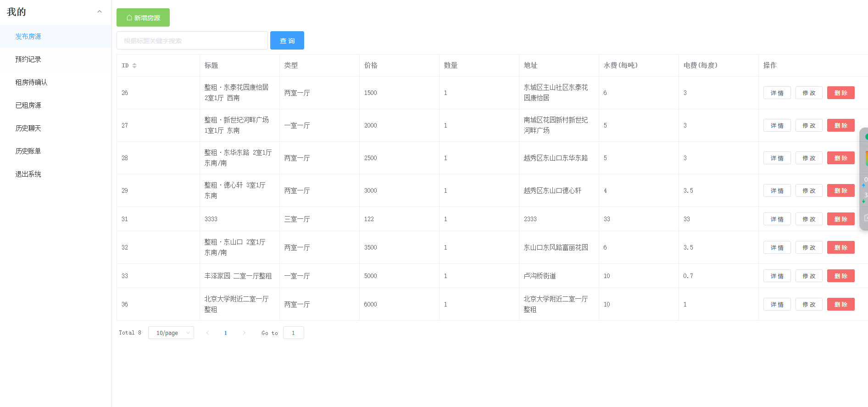
Task: Edit listing ID 33 with 修改
Action: tap(809, 276)
